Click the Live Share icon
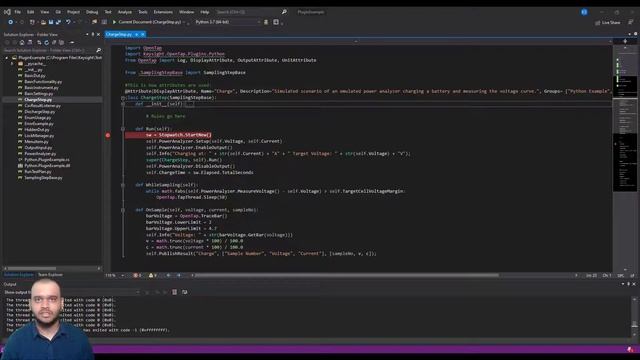Viewport: 640px width, 360px height. tap(598, 23)
